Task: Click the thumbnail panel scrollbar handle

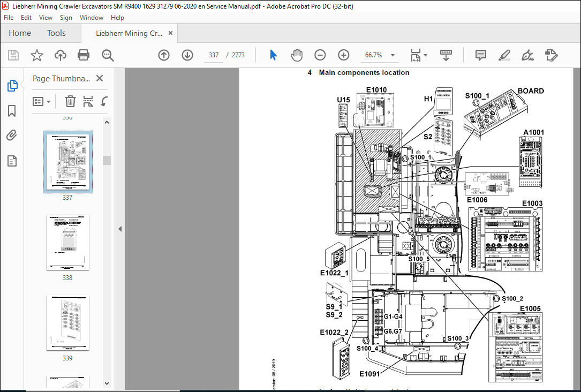Action: click(107, 160)
